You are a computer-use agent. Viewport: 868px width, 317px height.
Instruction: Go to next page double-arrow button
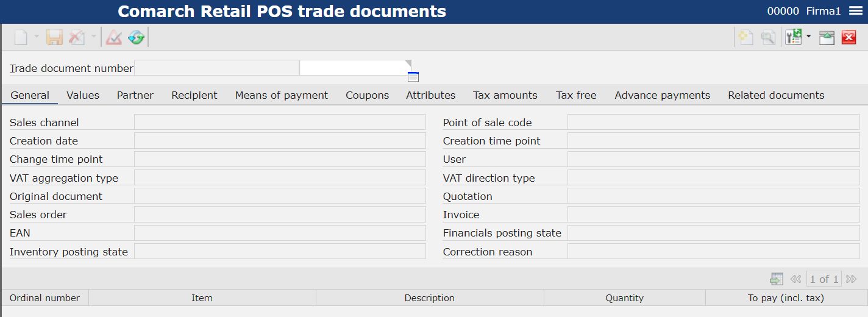pos(852,279)
